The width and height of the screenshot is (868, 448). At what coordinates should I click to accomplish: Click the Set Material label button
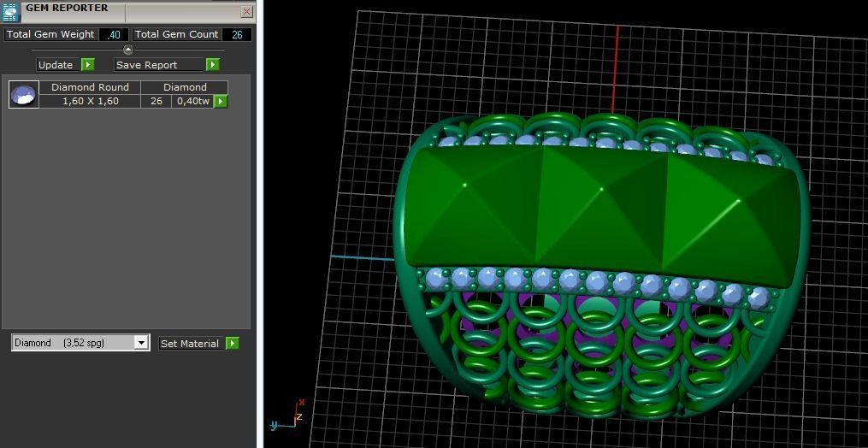(x=192, y=344)
